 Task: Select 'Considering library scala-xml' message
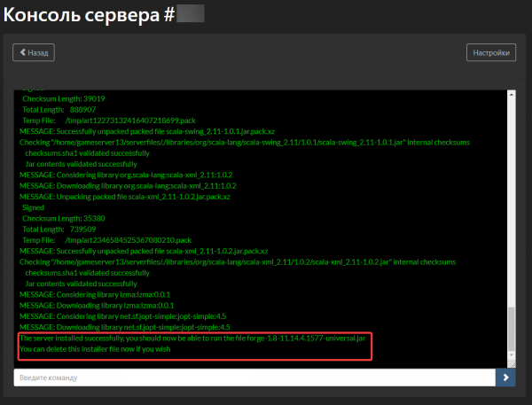tap(126, 175)
